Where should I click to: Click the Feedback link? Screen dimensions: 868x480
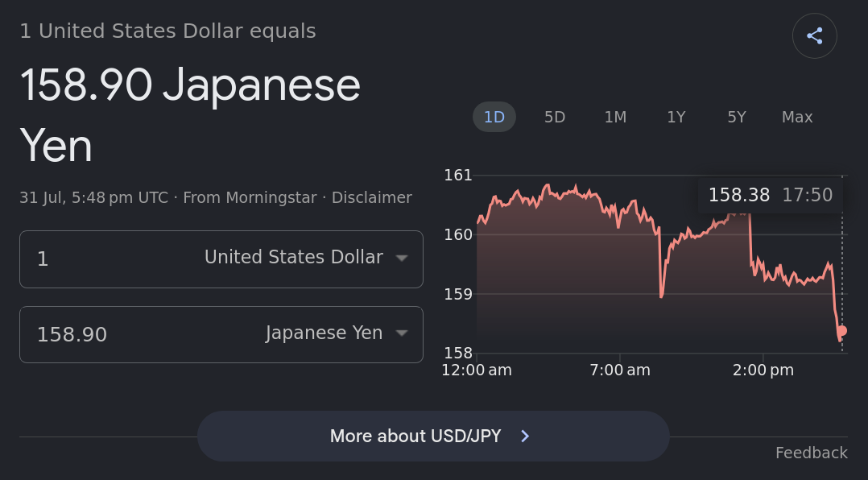click(x=812, y=453)
